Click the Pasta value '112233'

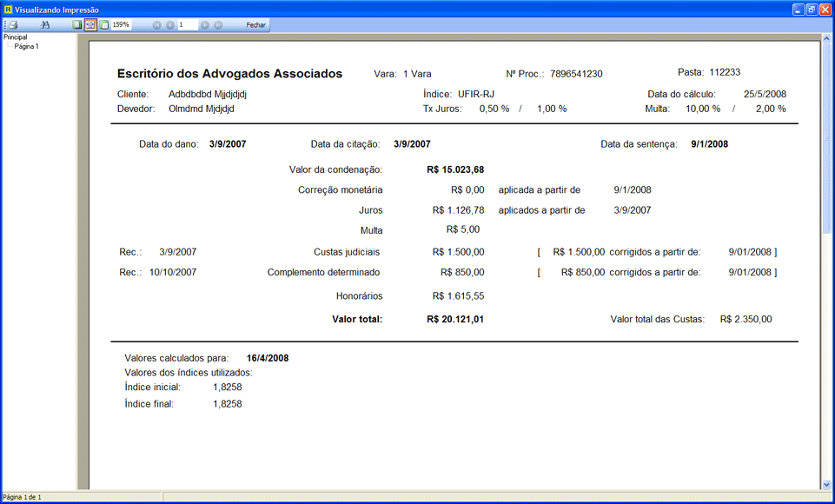725,72
